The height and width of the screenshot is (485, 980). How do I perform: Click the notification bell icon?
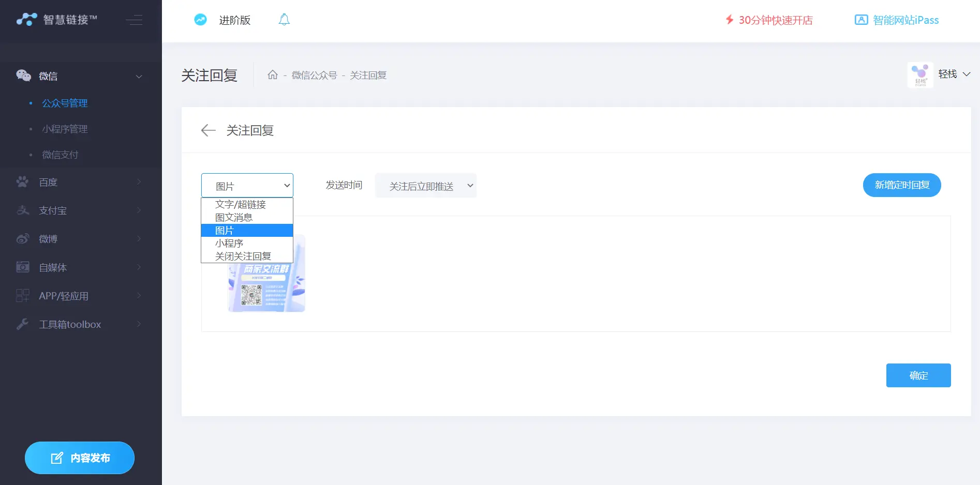284,20
